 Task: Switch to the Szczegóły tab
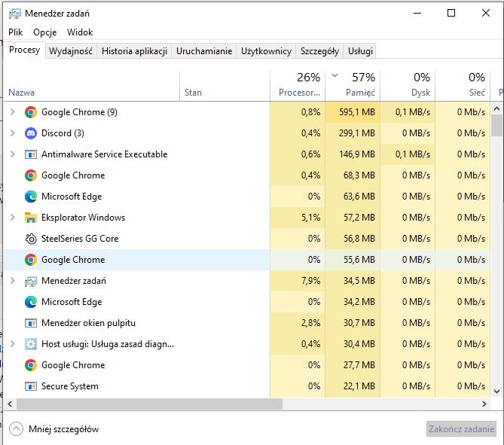[319, 51]
